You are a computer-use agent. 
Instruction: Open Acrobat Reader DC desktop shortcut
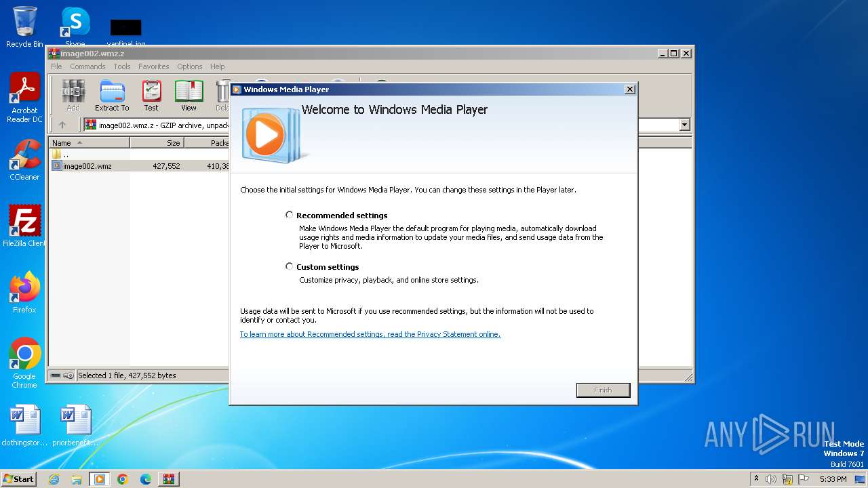(24, 98)
